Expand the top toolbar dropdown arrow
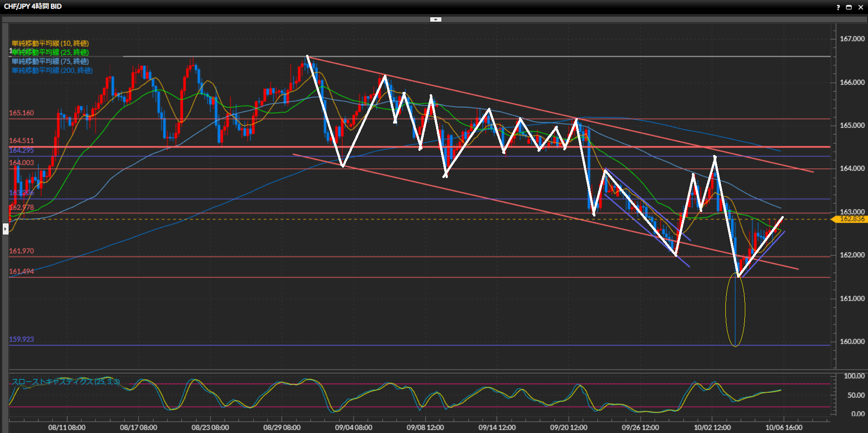Screen dimensions: 868x433 (x=436, y=19)
